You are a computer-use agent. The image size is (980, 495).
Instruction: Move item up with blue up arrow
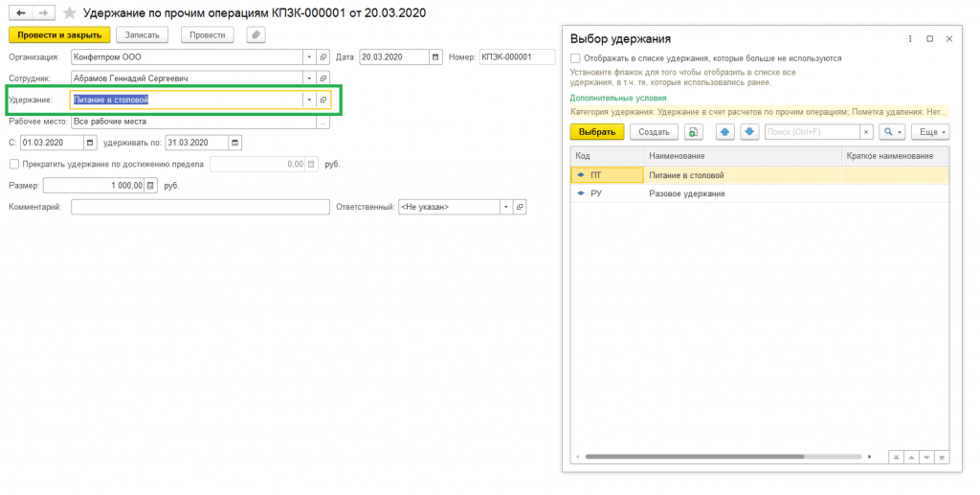tap(724, 132)
